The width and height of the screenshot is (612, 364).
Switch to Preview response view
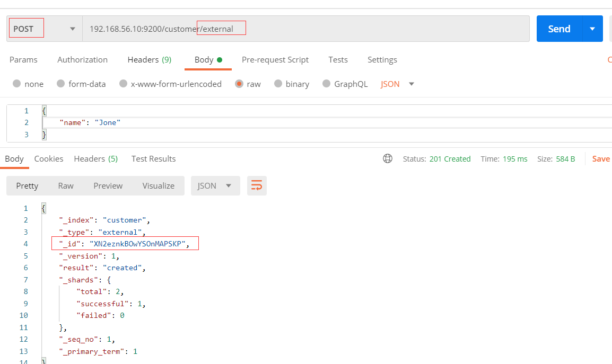pos(108,185)
